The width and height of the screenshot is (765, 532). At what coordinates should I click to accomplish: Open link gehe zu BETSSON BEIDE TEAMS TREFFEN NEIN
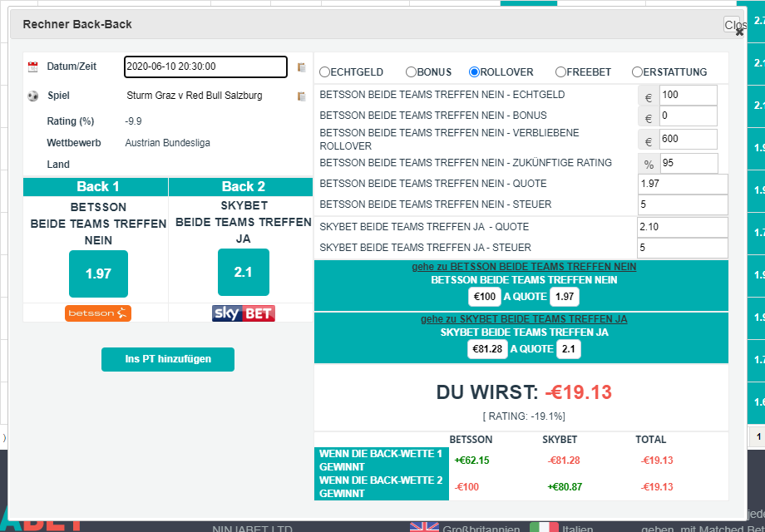click(x=524, y=267)
